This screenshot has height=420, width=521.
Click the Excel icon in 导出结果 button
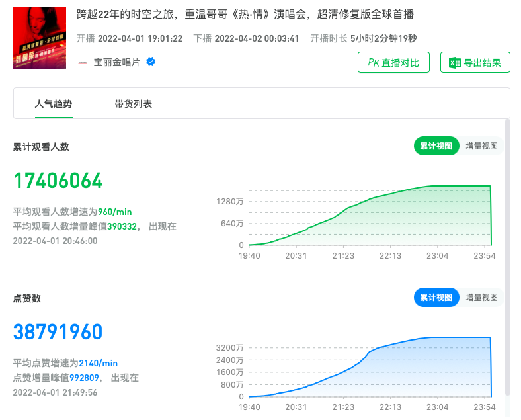(454, 63)
